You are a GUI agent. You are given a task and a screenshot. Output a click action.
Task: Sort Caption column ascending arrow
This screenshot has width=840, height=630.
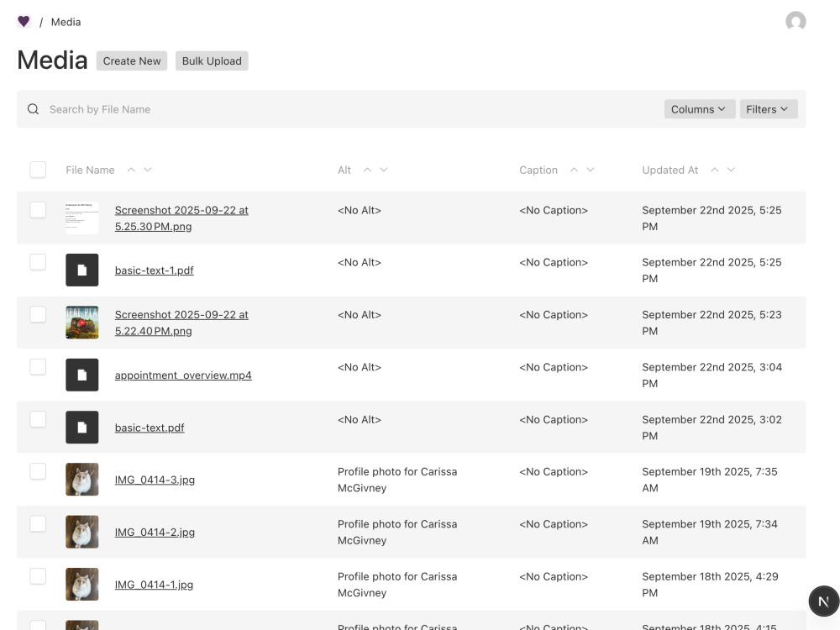574,170
